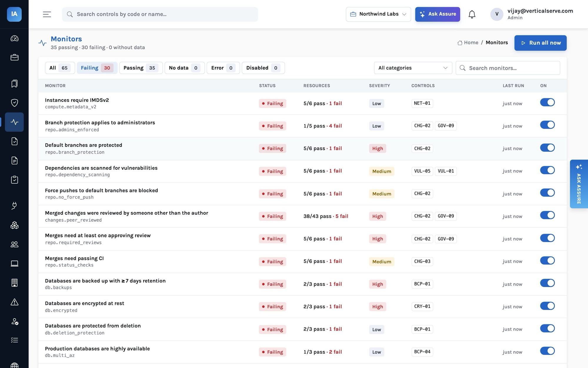Select the laptop device sidebar icon
Screen dimensions: 588x368
point(14,263)
